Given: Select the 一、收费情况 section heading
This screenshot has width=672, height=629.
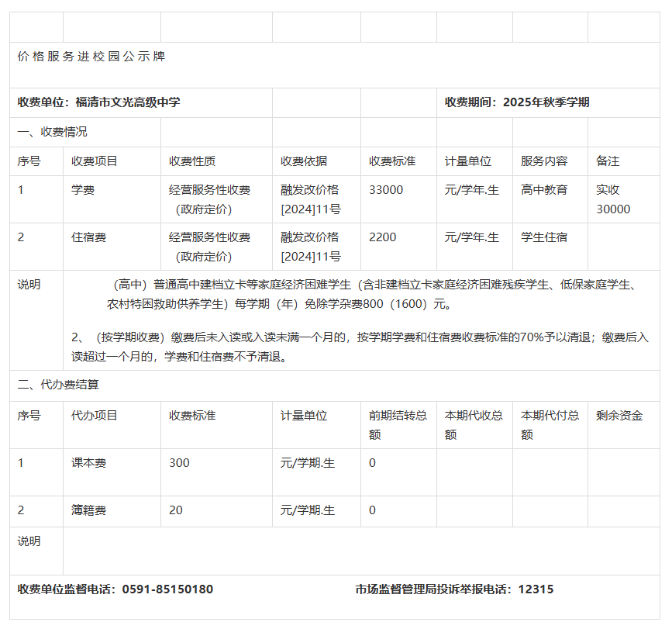Looking at the screenshot, I should pyautogui.click(x=53, y=132).
